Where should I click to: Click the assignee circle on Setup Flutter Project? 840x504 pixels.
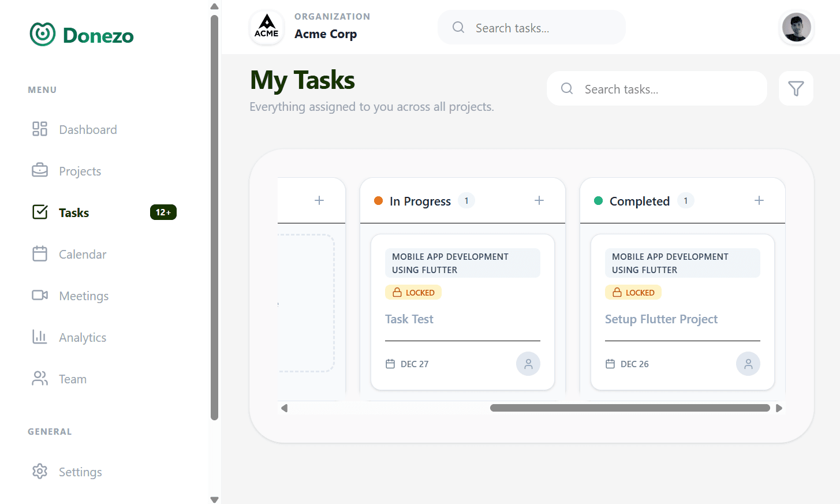point(748,364)
